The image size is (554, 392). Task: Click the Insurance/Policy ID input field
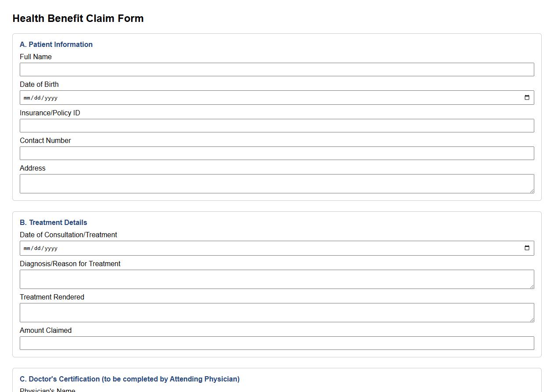(276, 125)
